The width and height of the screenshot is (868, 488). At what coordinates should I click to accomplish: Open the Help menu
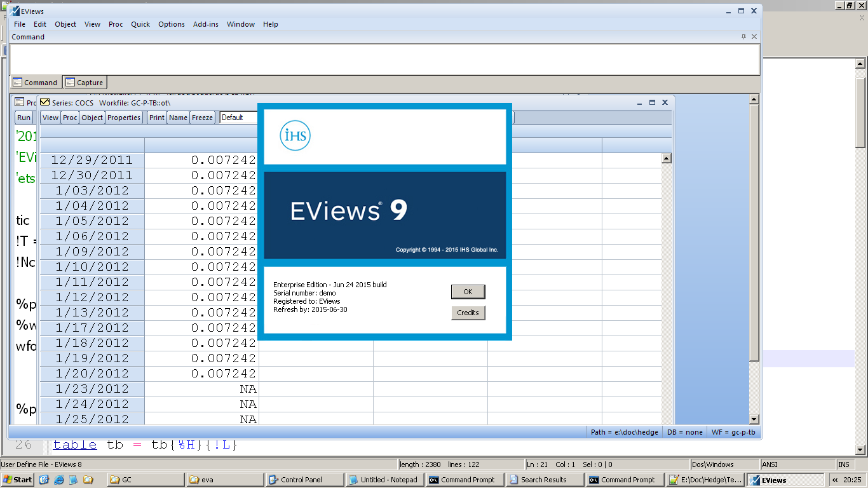coord(271,24)
